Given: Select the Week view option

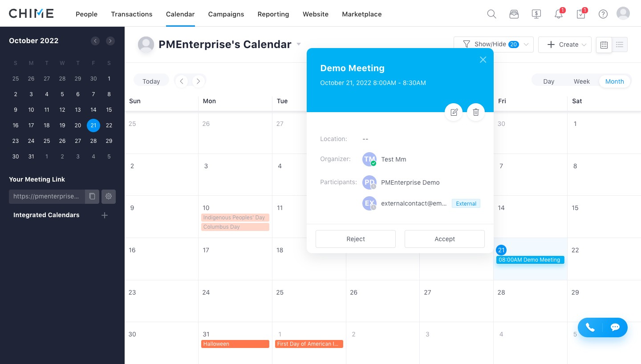Looking at the screenshot, I should tap(582, 81).
